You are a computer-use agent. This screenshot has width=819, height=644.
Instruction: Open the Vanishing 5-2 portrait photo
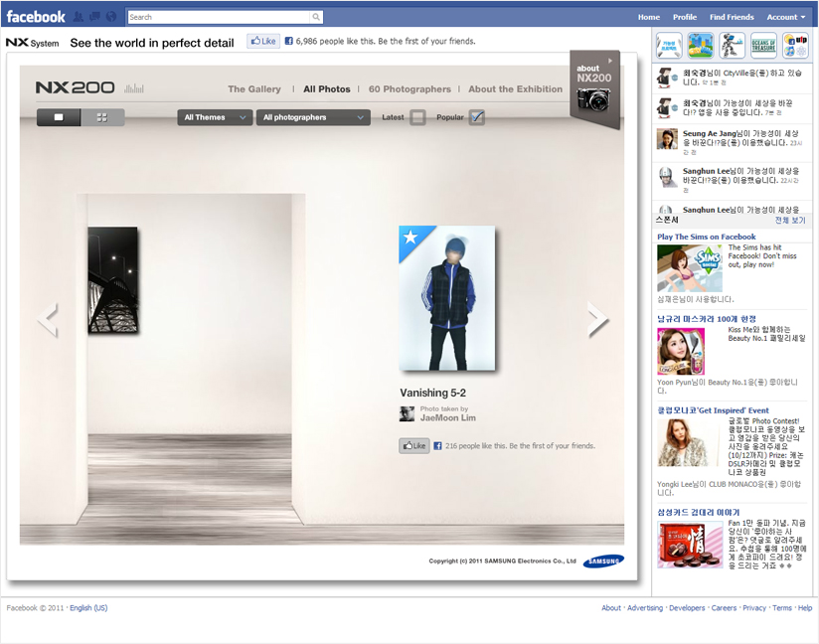[446, 298]
